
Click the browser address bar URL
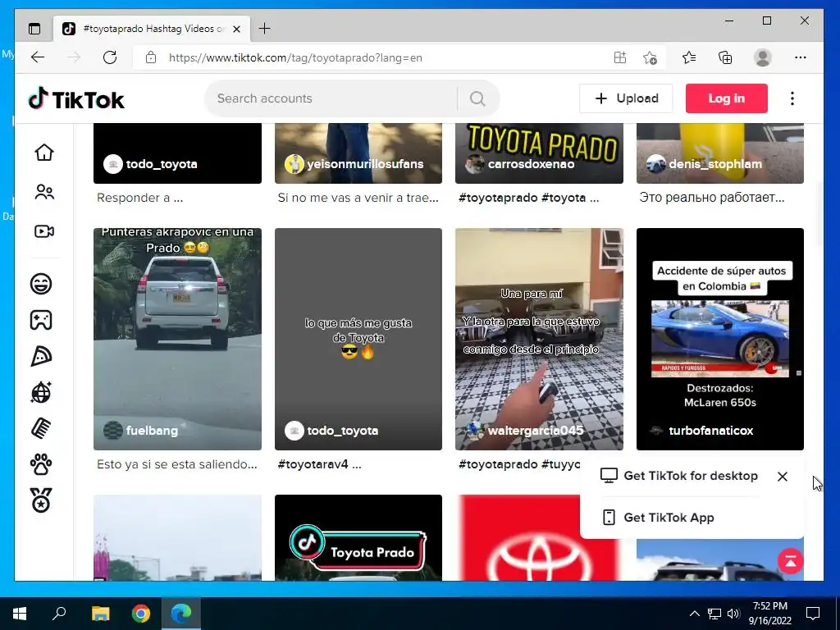(295, 58)
